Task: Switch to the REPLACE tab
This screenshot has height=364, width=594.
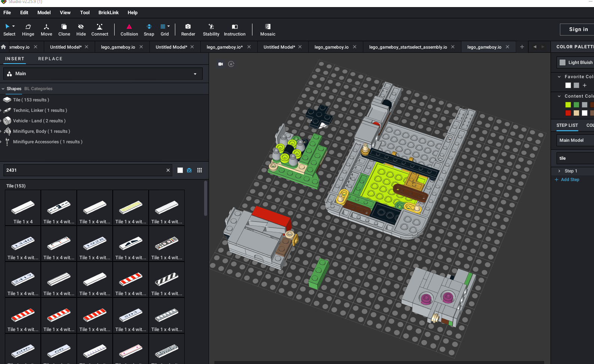Action: [x=50, y=59]
